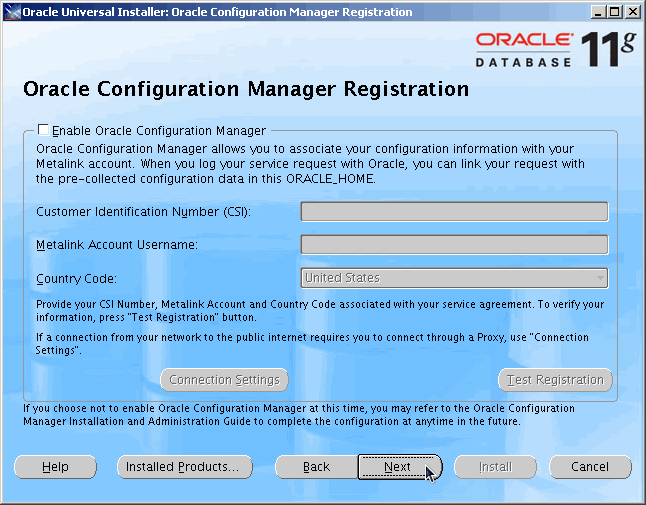
Task: Minimize the Oracle Universal Installer window
Action: 598,12
